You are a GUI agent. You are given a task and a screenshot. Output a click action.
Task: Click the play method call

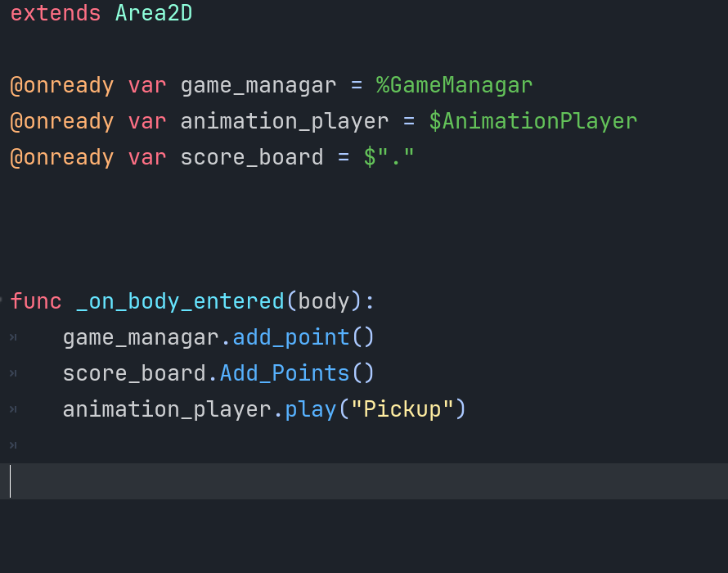[x=311, y=409]
